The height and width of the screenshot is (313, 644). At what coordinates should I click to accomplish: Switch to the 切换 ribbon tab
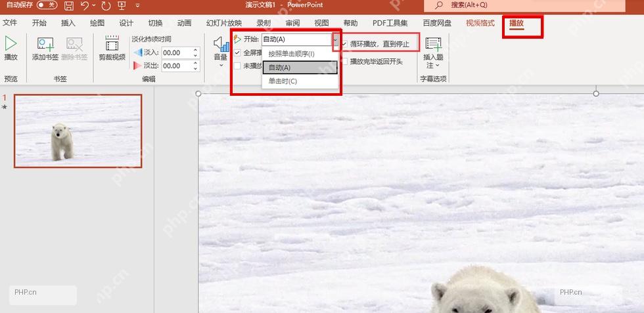(156, 23)
